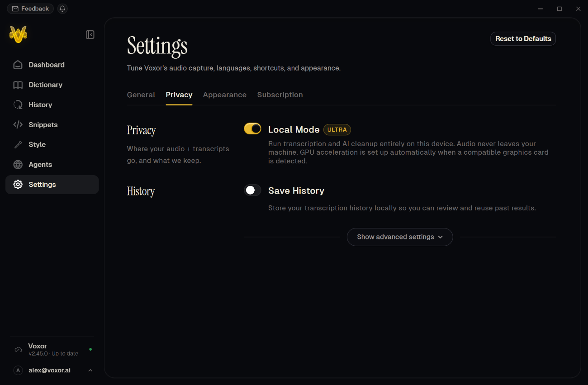Open Agents in the sidebar

(52, 164)
